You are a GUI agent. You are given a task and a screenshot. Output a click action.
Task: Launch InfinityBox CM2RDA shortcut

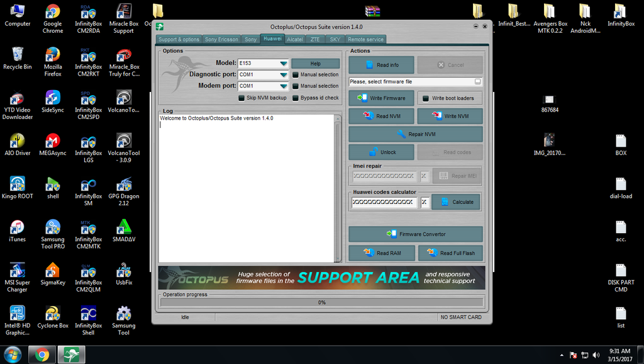pos(88,19)
